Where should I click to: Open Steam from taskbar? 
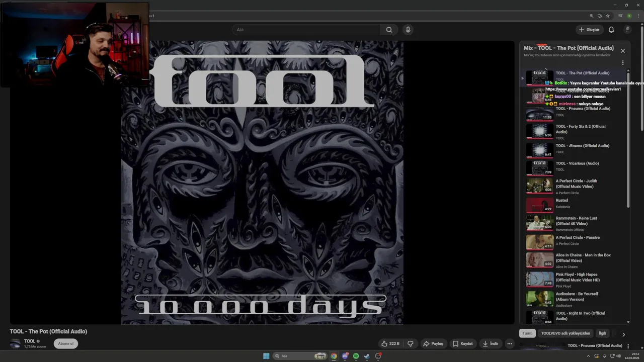[367, 356]
